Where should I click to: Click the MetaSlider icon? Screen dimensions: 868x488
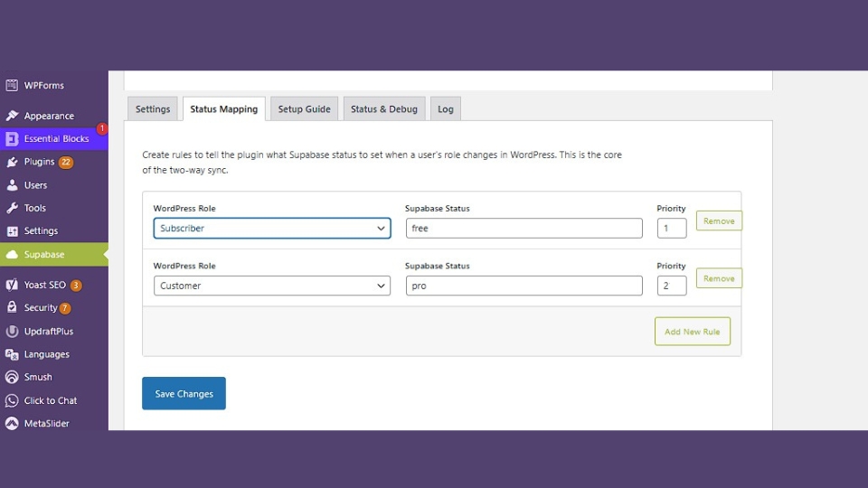pos(12,423)
